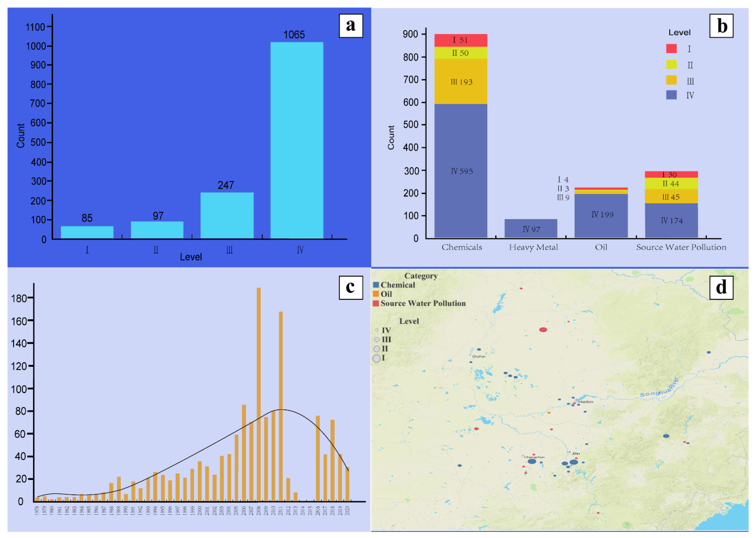Click the bar labeled 247 for Level III
This screenshot has width=756, height=538.
(227, 215)
